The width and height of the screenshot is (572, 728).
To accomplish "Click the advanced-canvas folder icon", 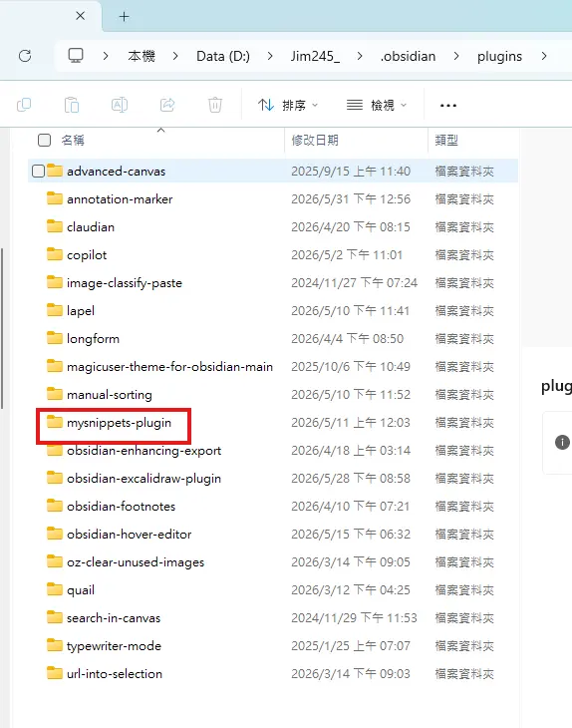I will tap(55, 171).
